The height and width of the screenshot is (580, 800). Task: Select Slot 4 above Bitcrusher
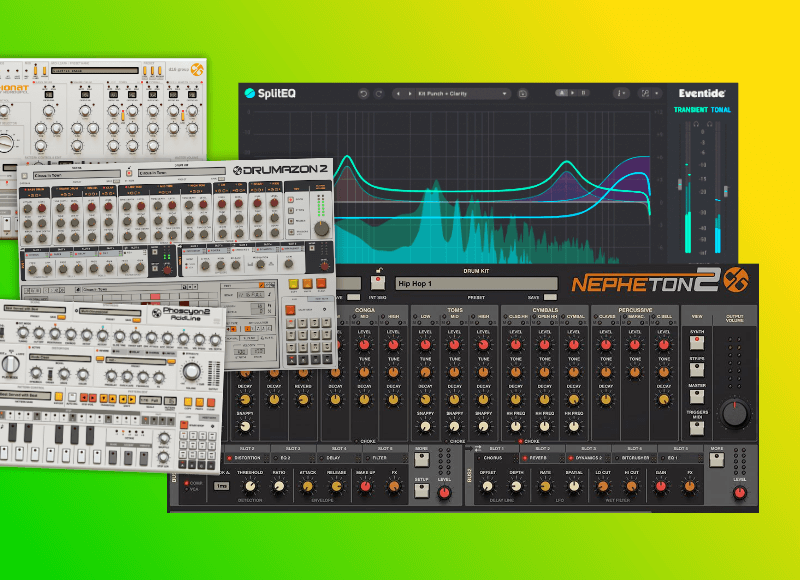[x=634, y=448]
